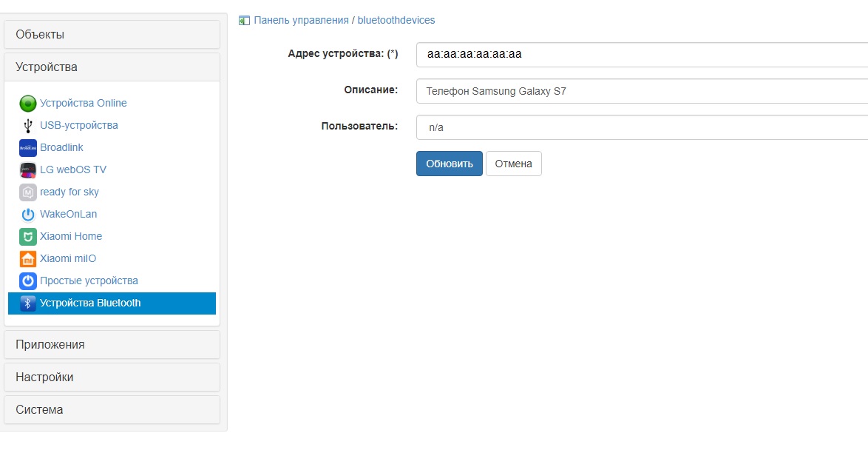Open the ready for sky icon
868x450 pixels.
[27, 192]
